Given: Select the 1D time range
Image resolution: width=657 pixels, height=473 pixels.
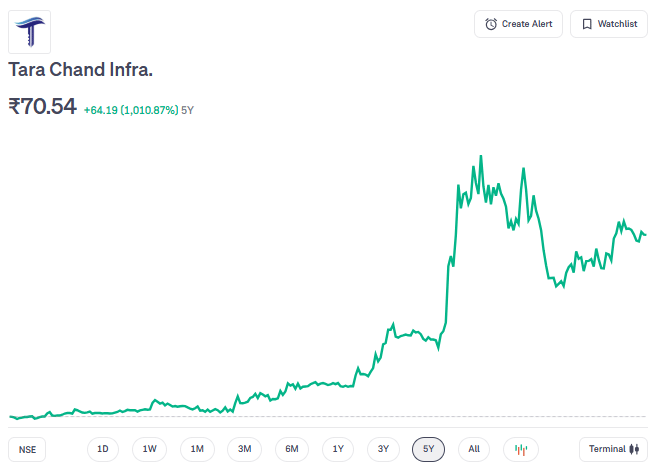Looking at the screenshot, I should tap(103, 449).
